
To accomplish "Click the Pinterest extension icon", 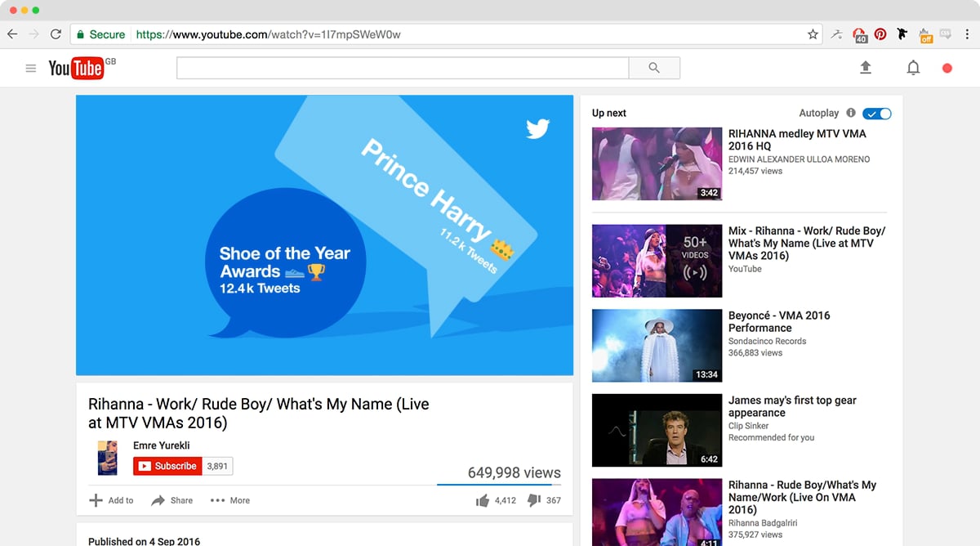I will click(x=880, y=34).
